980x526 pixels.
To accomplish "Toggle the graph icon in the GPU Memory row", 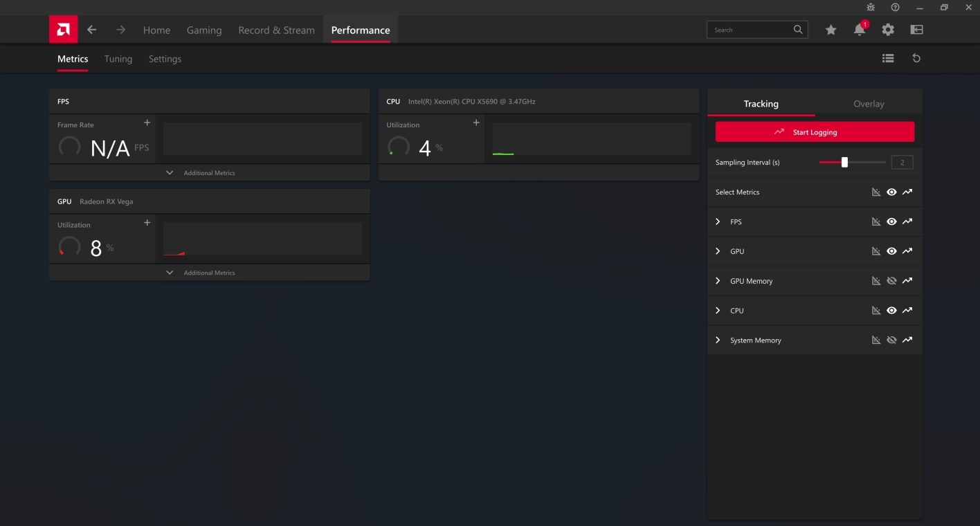I will (876, 281).
